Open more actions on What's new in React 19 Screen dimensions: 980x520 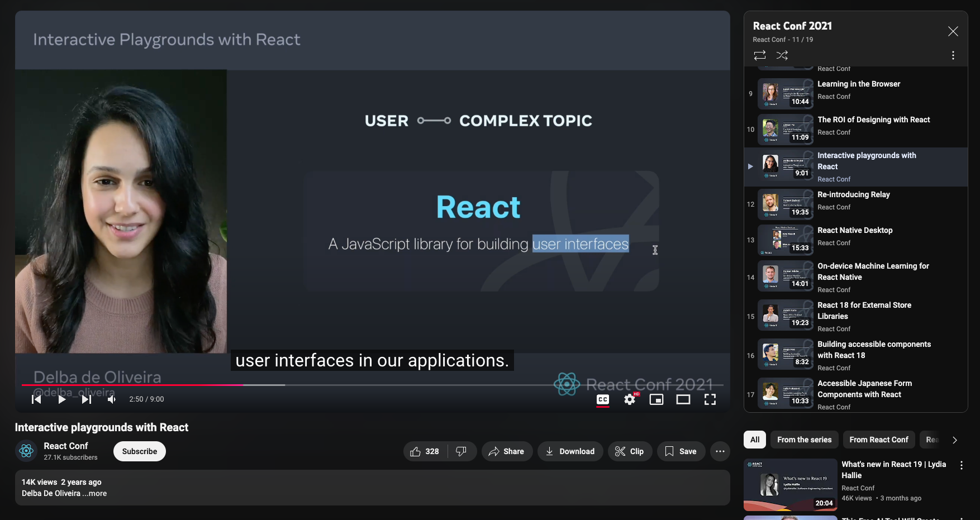(962, 465)
